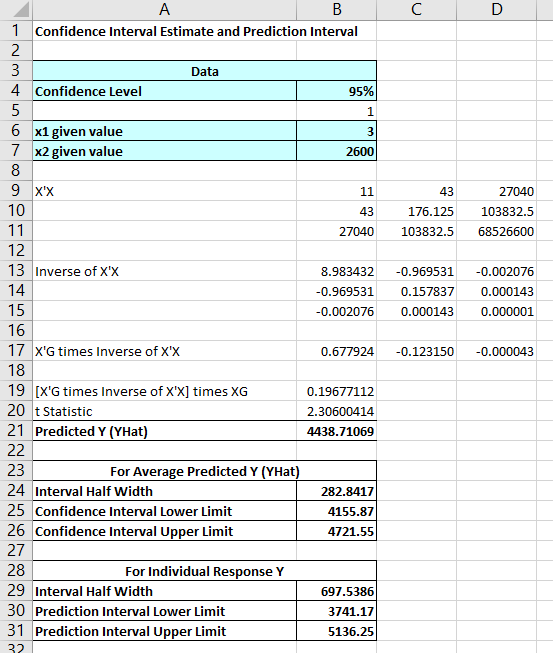Select prediction lower limit 3741.17
The width and height of the screenshot is (553, 653).
tap(336, 611)
